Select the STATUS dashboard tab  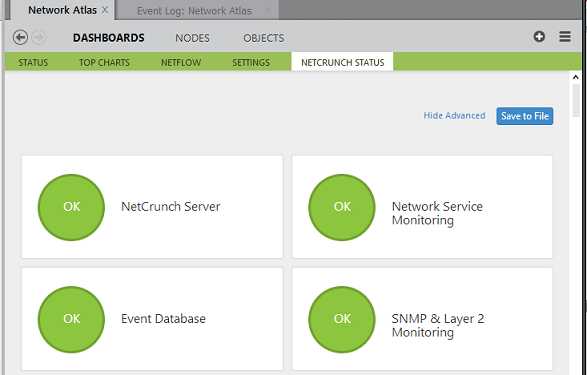pyautogui.click(x=33, y=62)
